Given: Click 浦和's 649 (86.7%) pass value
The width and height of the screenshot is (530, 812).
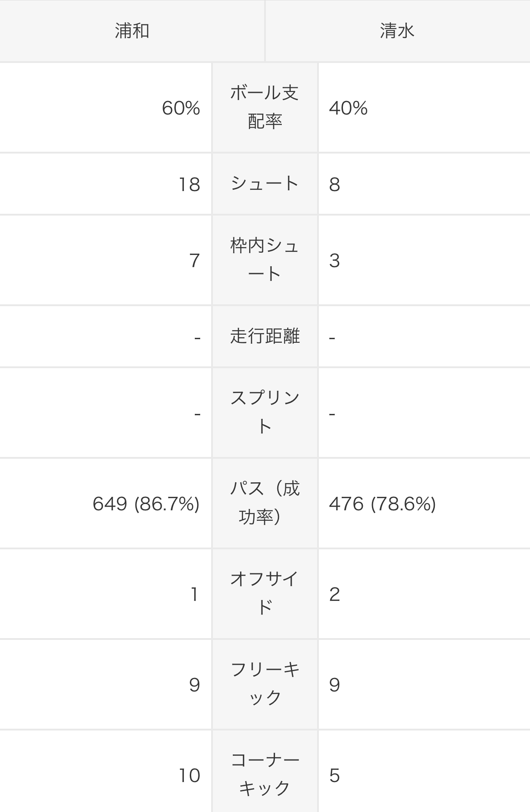Looking at the screenshot, I should tap(146, 504).
